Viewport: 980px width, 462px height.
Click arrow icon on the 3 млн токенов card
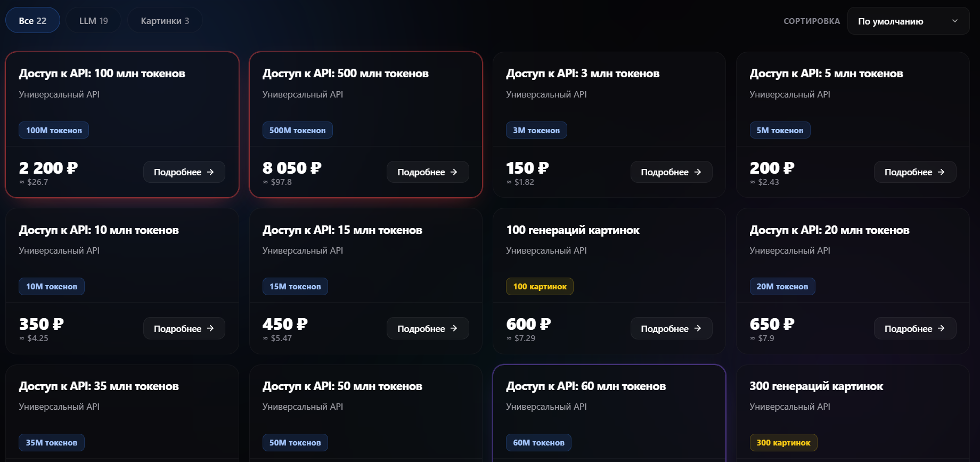(698, 172)
